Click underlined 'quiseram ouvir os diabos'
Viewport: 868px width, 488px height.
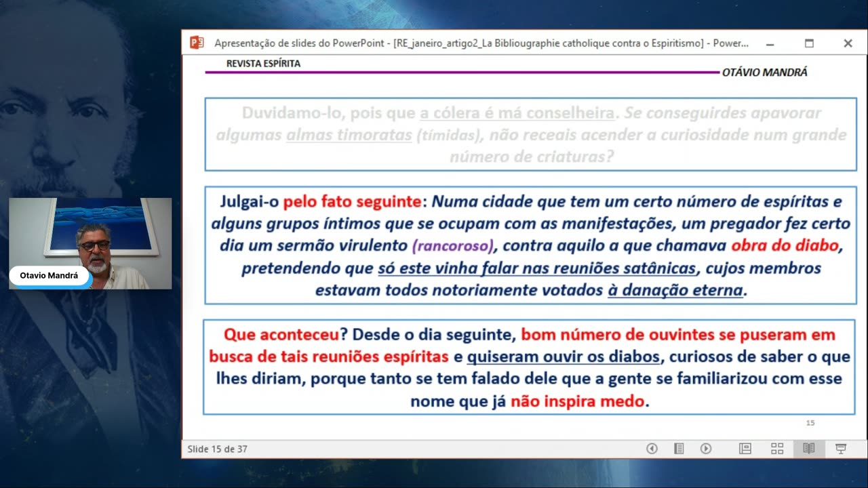tap(563, 357)
